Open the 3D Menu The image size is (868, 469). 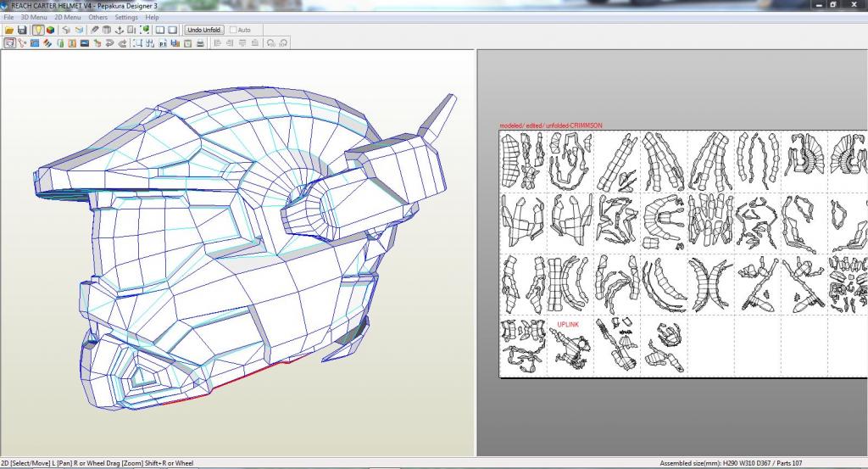pos(34,17)
